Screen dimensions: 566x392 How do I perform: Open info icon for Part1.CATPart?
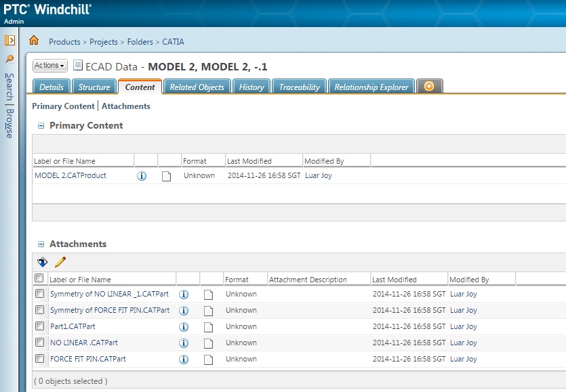tap(184, 327)
